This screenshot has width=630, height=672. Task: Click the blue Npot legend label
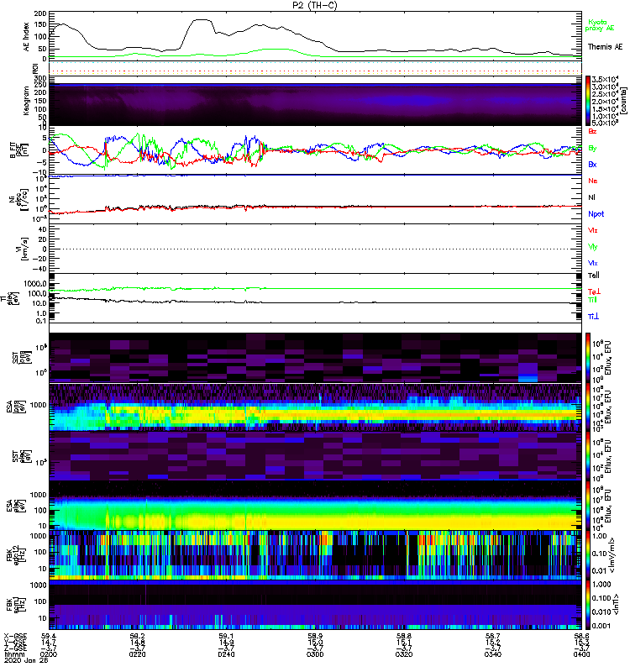[x=596, y=214]
